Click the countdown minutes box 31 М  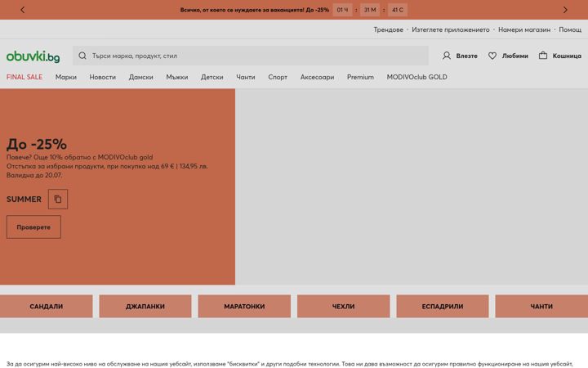coord(370,10)
